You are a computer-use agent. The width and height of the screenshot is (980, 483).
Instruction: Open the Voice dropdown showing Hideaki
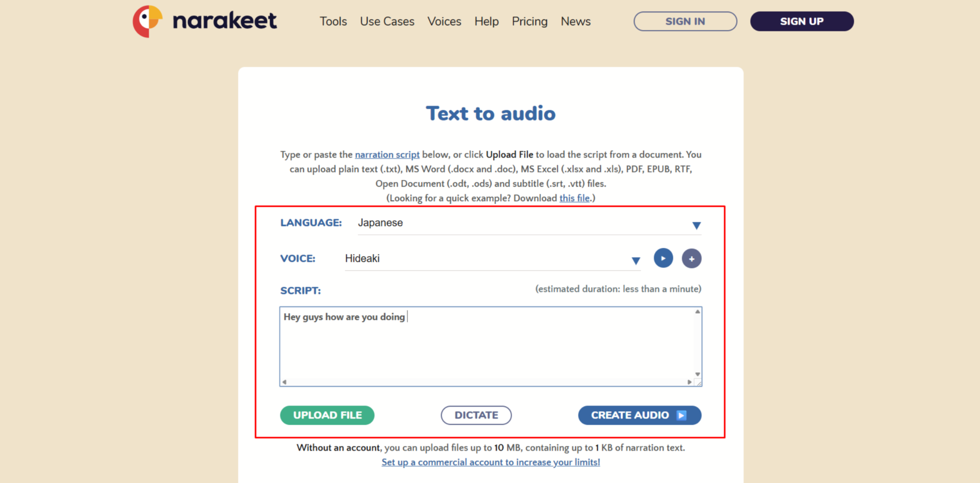point(493,259)
